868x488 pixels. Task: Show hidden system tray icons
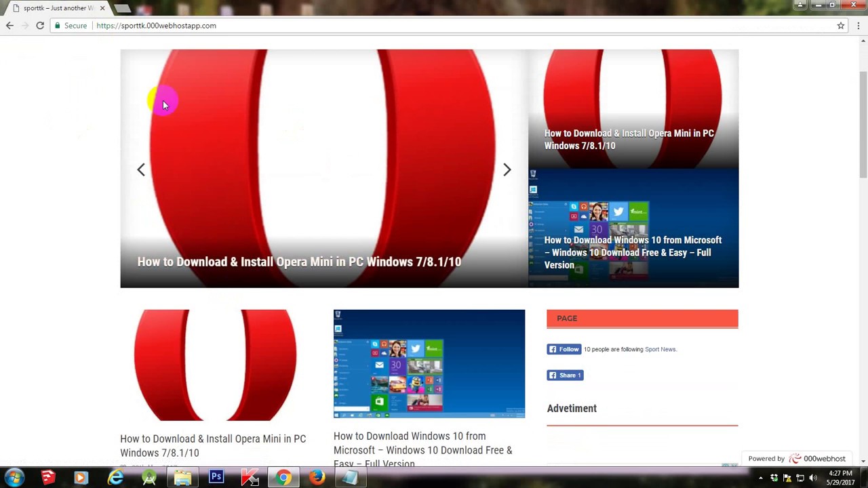tap(761, 479)
